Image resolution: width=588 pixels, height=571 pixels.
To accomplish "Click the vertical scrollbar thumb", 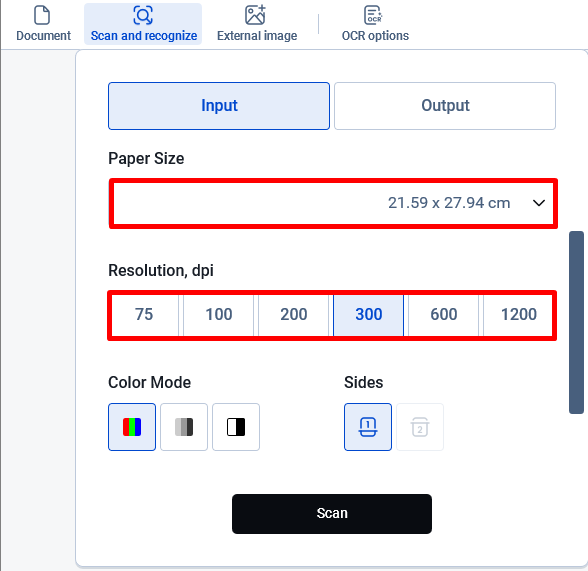I will (x=576, y=322).
